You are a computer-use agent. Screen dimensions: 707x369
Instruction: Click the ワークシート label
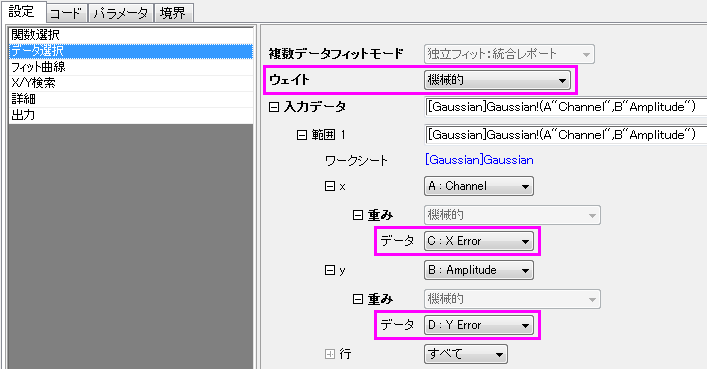pyautogui.click(x=356, y=161)
